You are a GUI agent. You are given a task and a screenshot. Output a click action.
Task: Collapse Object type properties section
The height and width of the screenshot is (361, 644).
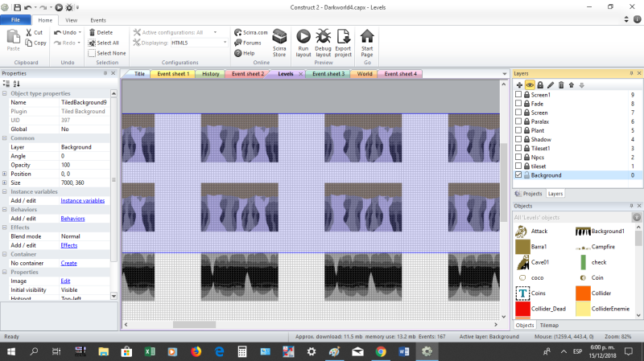tap(5, 93)
